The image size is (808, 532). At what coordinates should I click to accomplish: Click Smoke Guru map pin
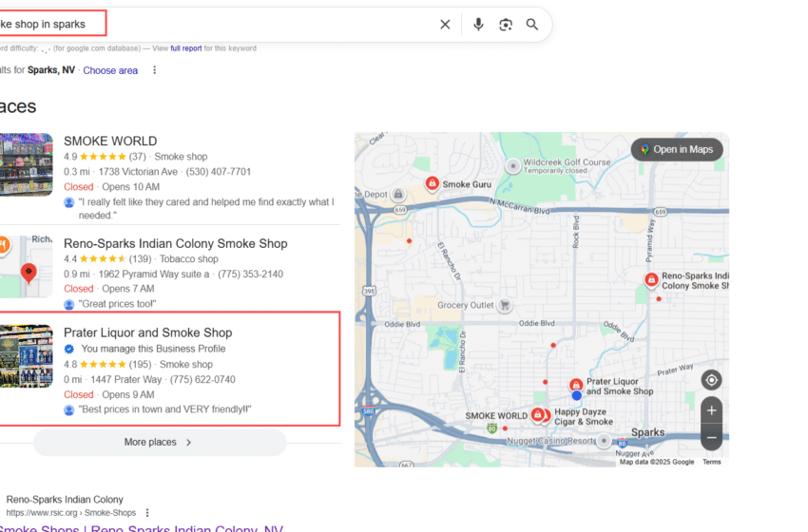point(432,183)
